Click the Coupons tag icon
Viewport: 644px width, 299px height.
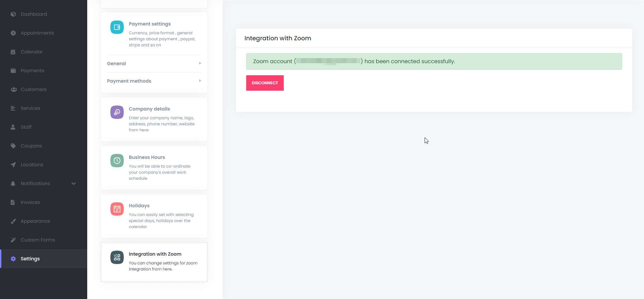point(13,146)
